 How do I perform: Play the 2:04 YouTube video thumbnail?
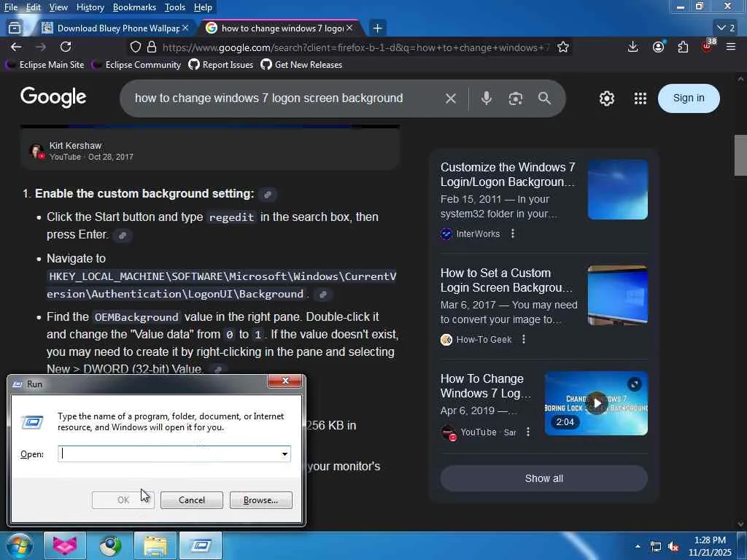pos(596,402)
